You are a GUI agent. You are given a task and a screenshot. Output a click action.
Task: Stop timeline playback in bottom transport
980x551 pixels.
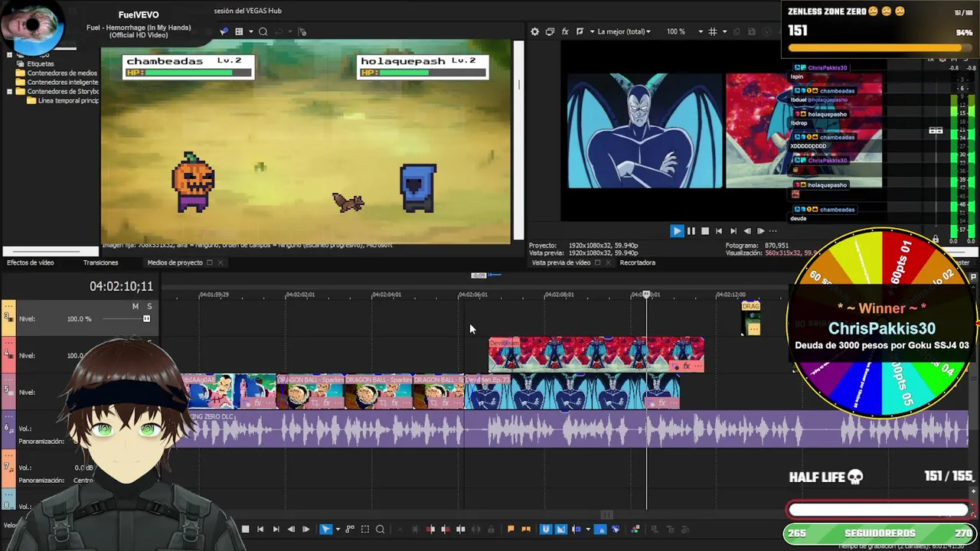point(245,529)
